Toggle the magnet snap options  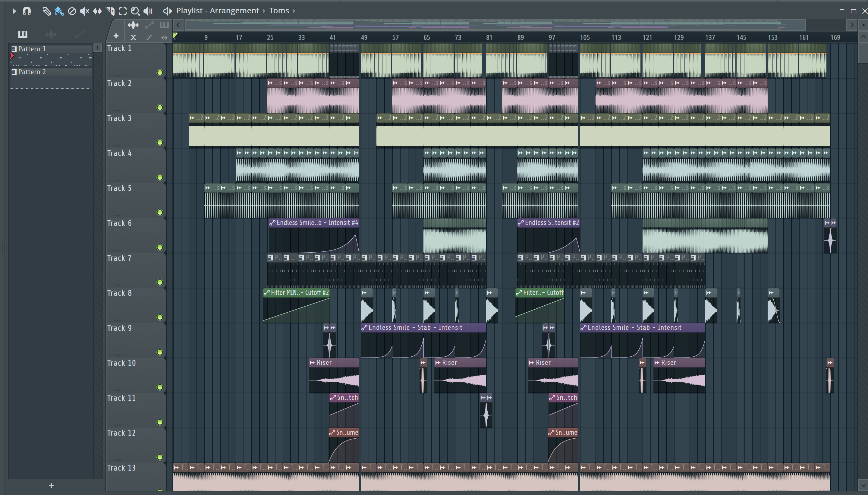click(27, 11)
